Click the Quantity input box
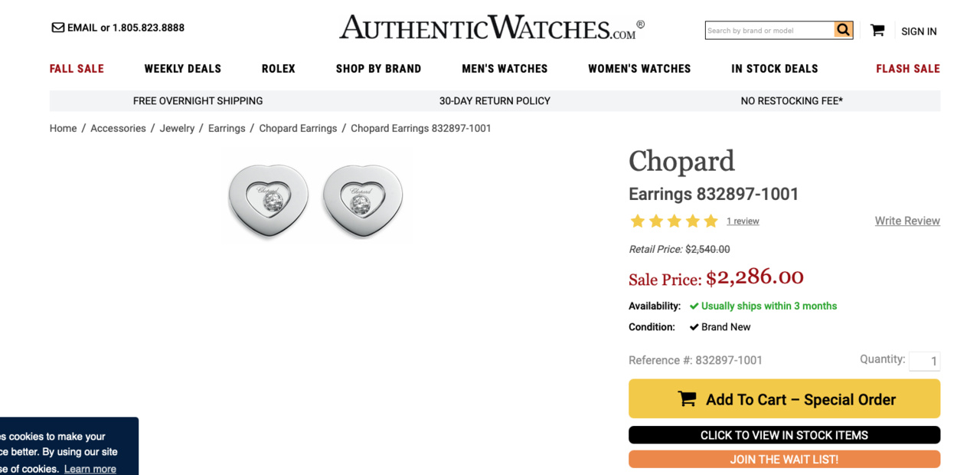 924,361
